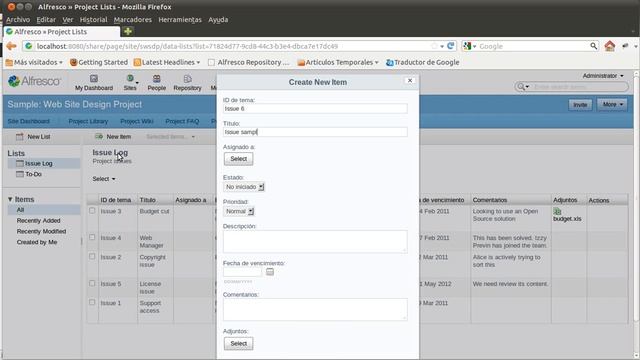This screenshot has height=360, width=640.
Task: Close the Create New Item dialog
Action: coord(410,80)
